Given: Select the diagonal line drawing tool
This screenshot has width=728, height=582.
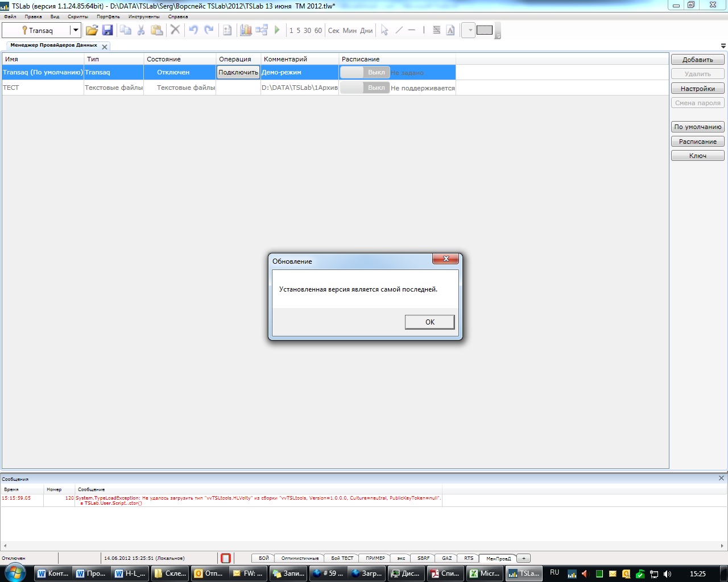Looking at the screenshot, I should (x=399, y=30).
